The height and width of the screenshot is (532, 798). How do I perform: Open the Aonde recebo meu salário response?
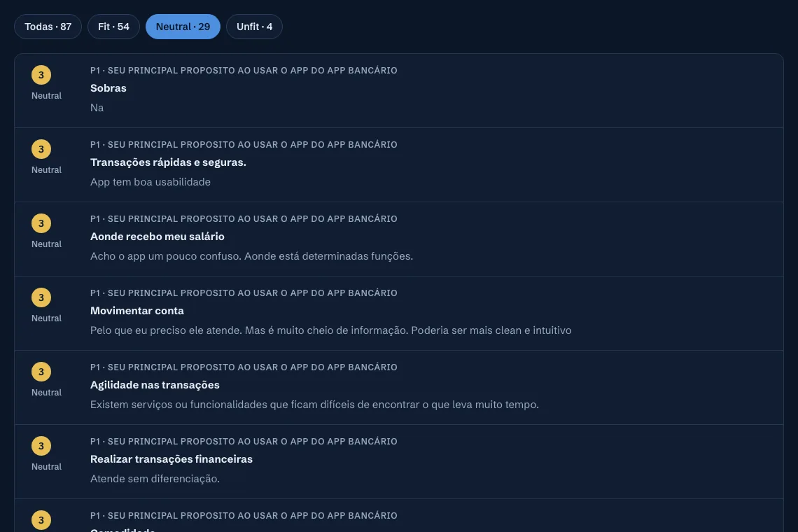pyautogui.click(x=157, y=237)
